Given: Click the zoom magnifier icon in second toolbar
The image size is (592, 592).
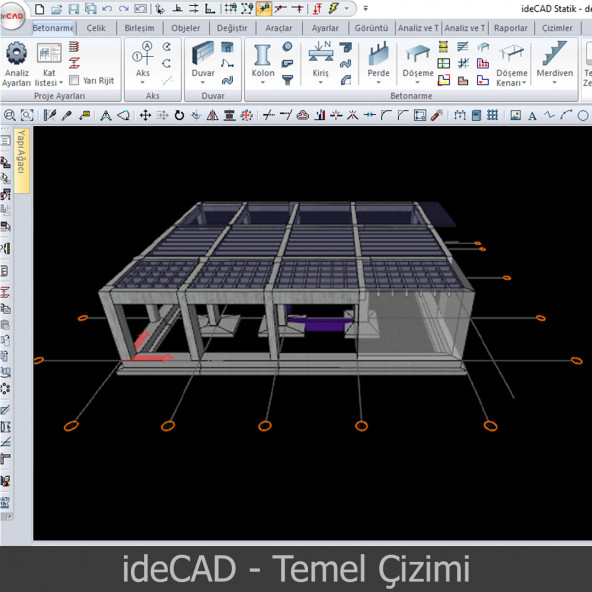Looking at the screenshot, I should 9,115.
